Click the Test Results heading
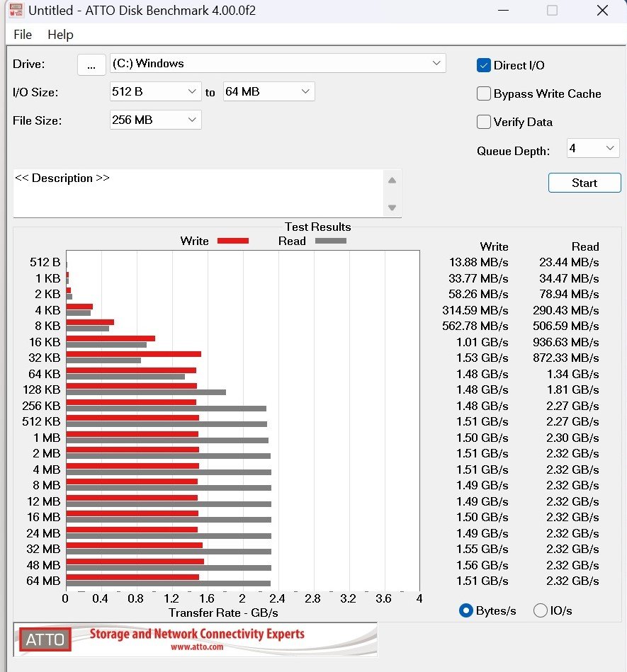The height and width of the screenshot is (672, 627). tap(318, 227)
